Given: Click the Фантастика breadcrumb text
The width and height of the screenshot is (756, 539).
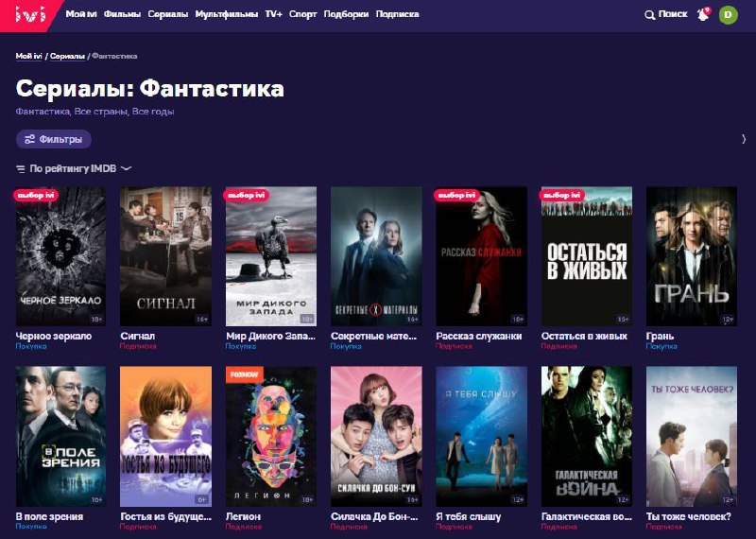Looking at the screenshot, I should [114, 56].
